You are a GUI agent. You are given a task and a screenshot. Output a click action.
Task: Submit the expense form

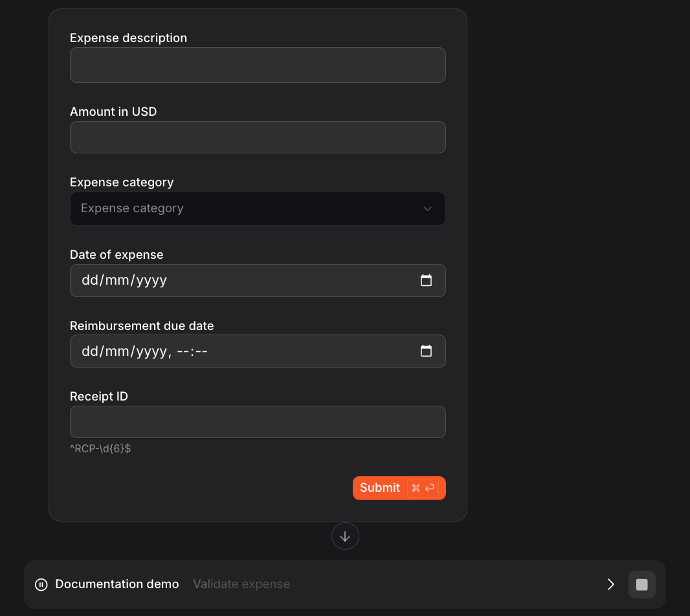380,488
